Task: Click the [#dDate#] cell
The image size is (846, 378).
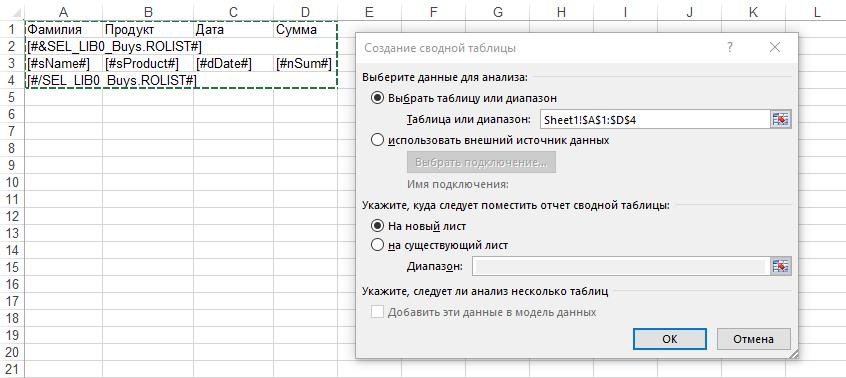Action: click(233, 64)
